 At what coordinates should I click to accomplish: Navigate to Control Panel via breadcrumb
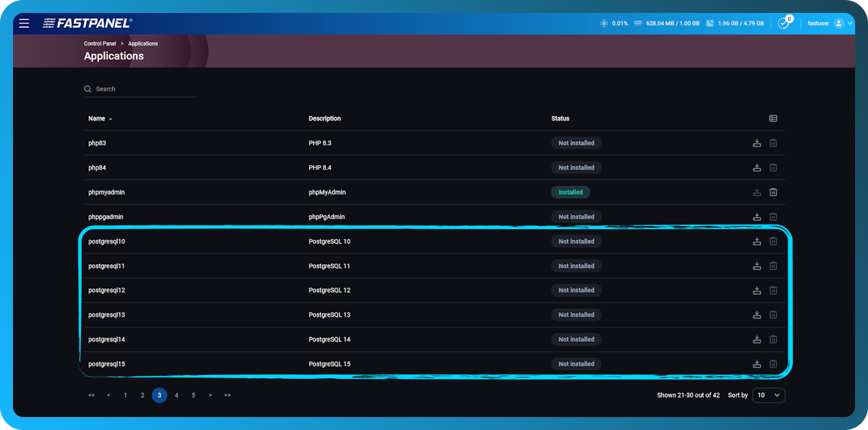(x=100, y=43)
